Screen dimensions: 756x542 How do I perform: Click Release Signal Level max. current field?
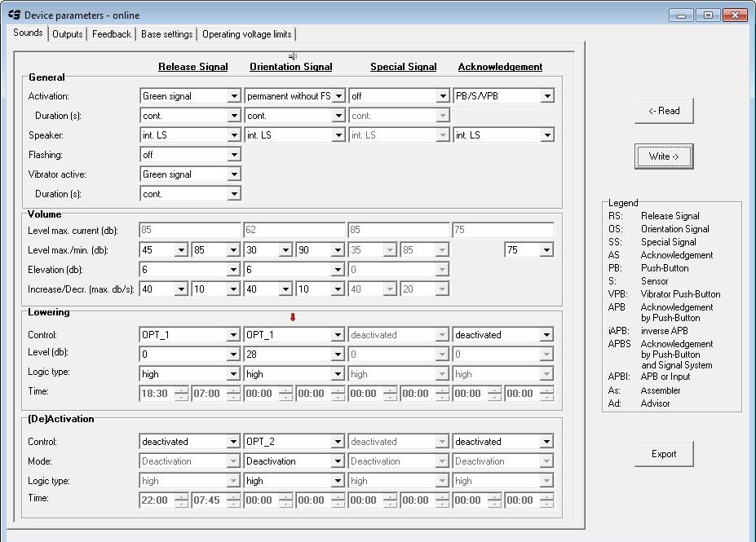pos(190,230)
